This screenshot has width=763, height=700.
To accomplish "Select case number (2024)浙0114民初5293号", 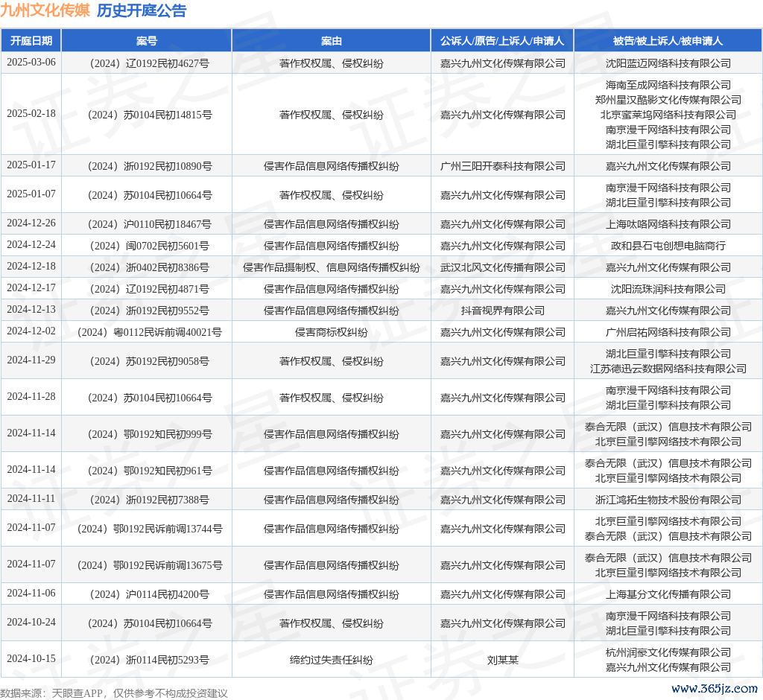I will (149, 660).
